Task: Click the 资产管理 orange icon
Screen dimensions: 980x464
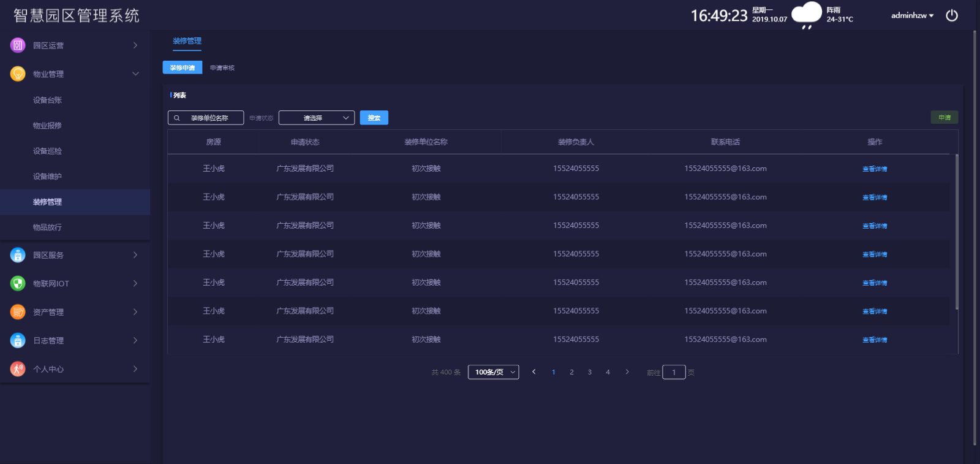Action: pyautogui.click(x=18, y=312)
